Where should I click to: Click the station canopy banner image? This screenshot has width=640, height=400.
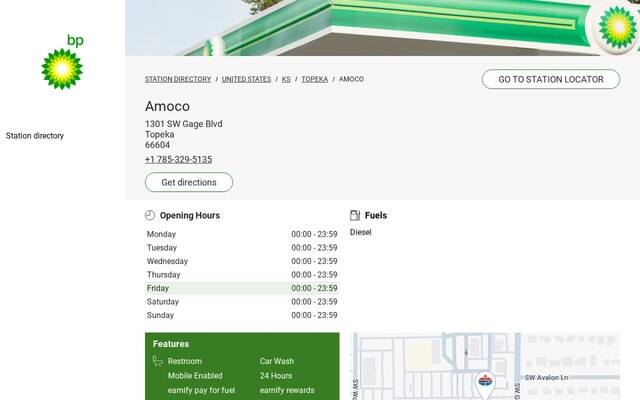[382, 28]
